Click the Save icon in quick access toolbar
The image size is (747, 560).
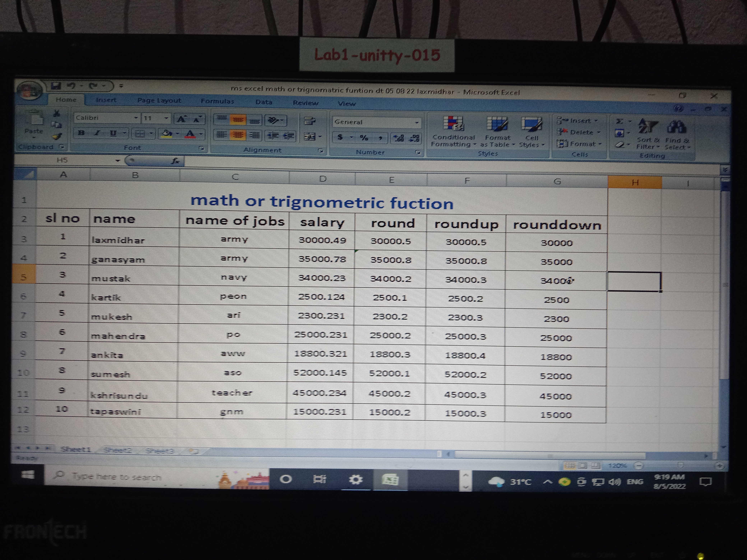tap(56, 86)
